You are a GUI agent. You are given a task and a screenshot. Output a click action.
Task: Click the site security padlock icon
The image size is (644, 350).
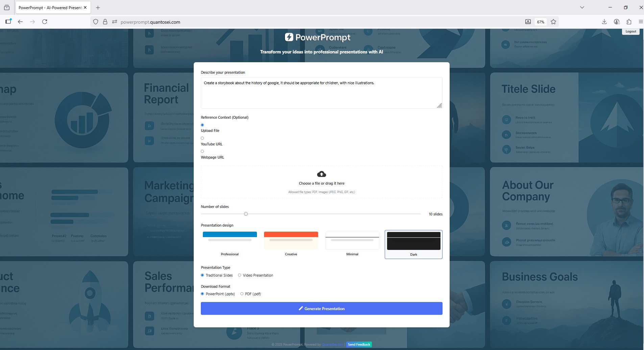point(105,22)
